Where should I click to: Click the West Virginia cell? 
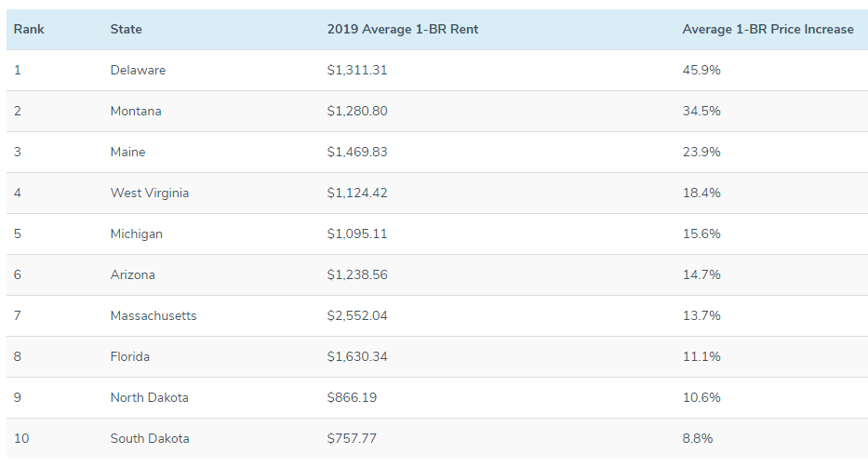click(149, 193)
